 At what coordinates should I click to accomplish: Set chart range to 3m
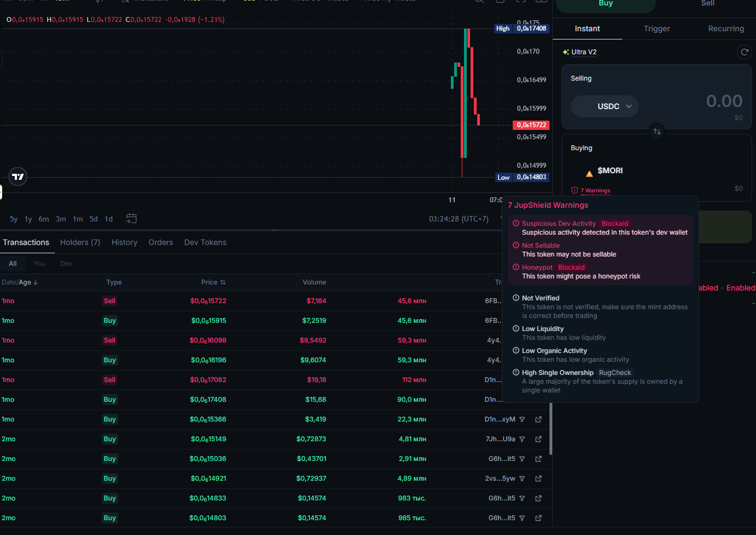pos(61,219)
